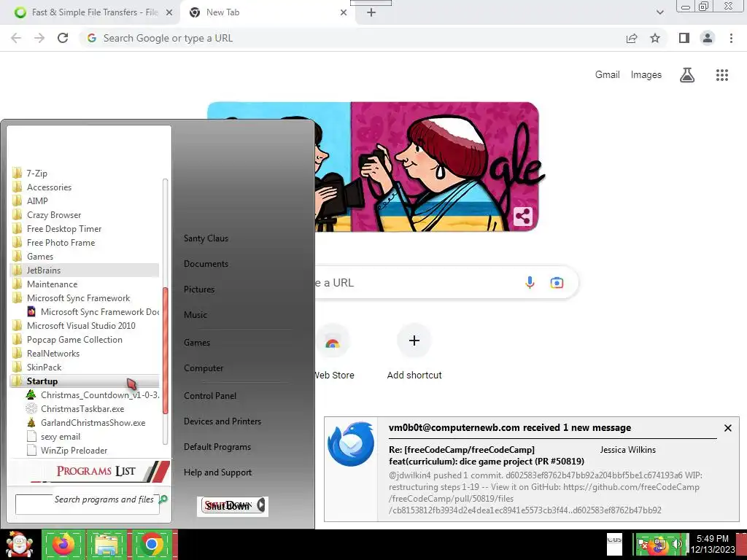Open Microsoft Sync Framework Documentation item
Image resolution: width=747 pixels, height=560 pixels.
tap(93, 311)
